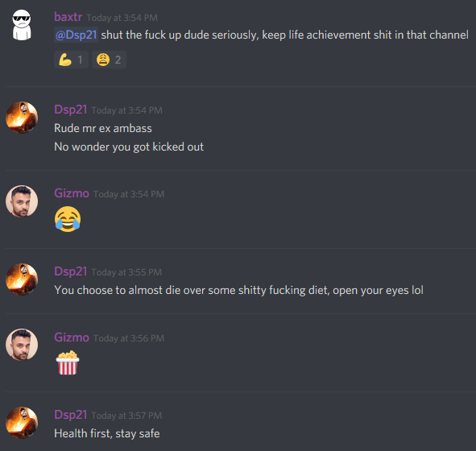Open Gizmo's avatar on the popcorn message

[22, 345]
